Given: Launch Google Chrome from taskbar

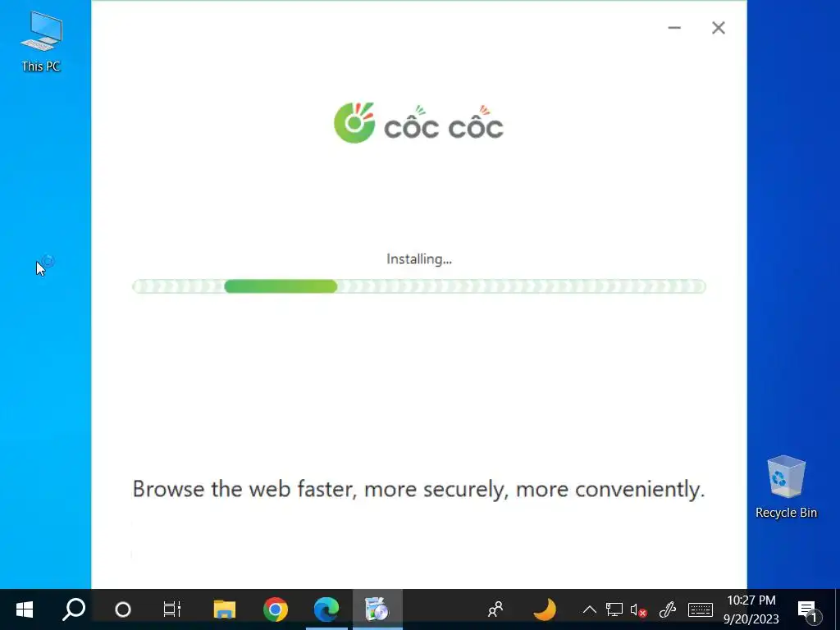Looking at the screenshot, I should (276, 609).
